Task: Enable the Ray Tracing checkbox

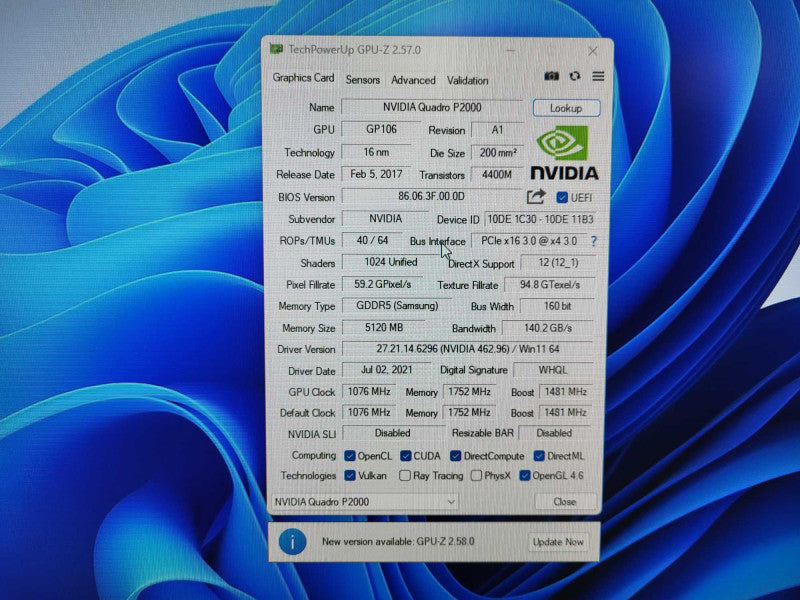Action: [405, 476]
